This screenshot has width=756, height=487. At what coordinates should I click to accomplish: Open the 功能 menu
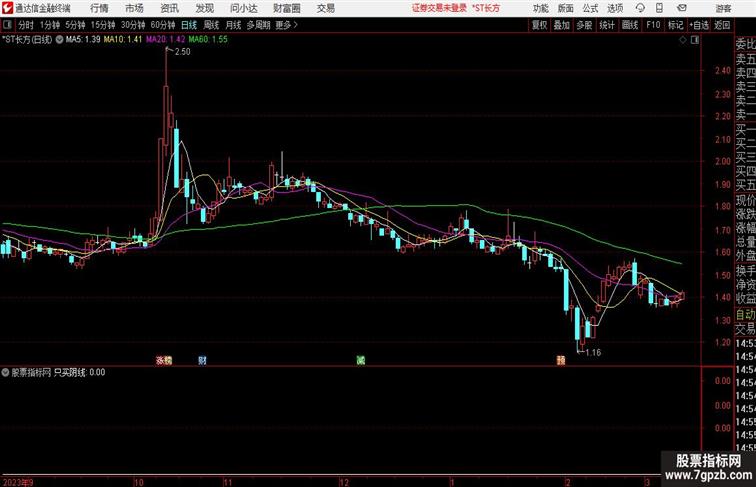[540, 8]
